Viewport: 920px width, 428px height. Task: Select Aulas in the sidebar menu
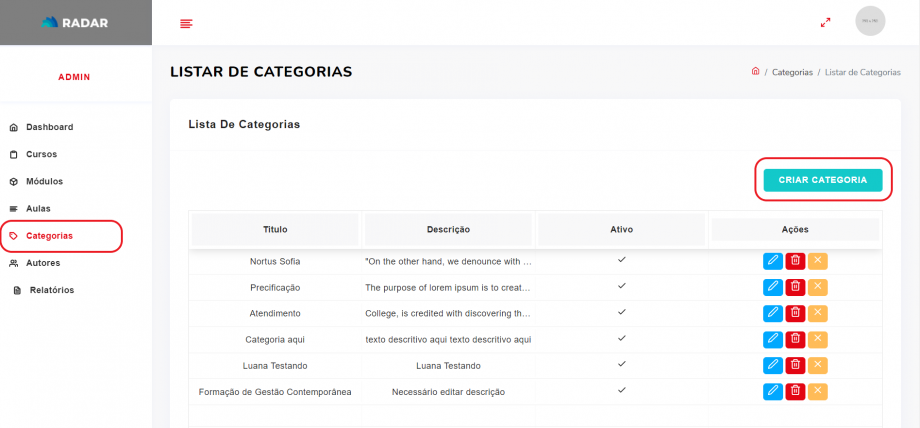38,208
